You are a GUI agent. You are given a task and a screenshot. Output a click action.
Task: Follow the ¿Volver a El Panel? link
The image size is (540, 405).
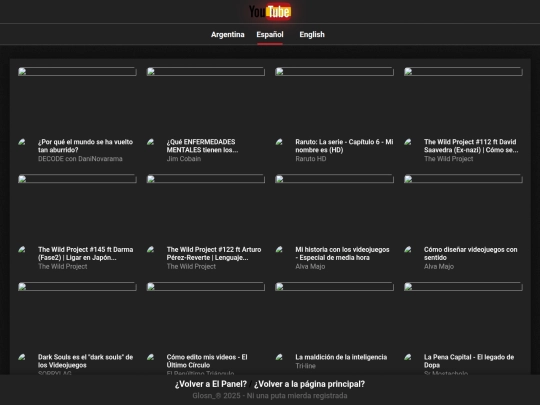211,384
